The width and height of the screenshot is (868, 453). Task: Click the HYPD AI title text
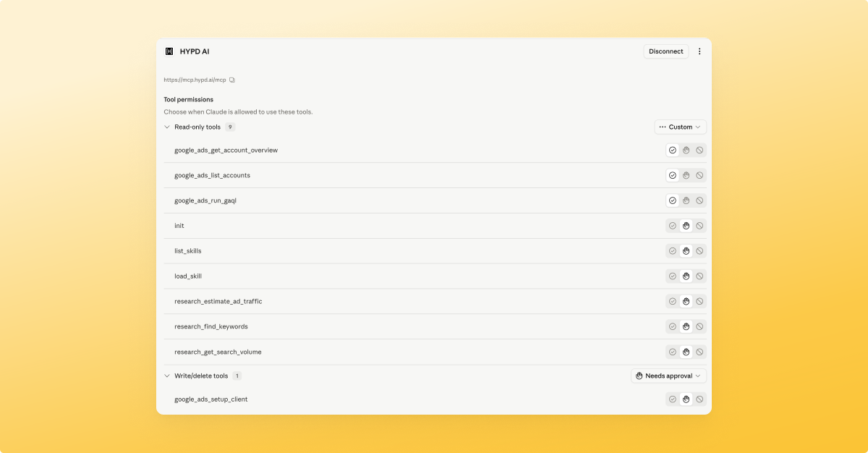195,51
